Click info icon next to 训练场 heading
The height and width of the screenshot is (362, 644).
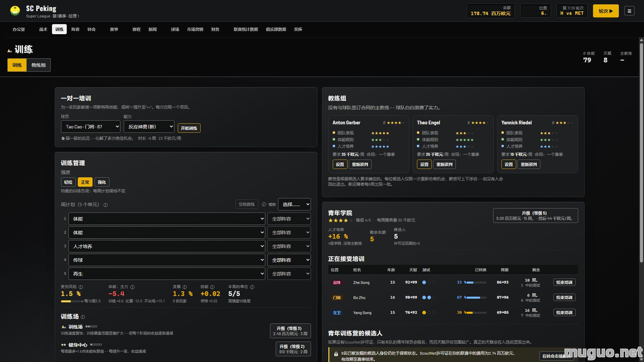(x=83, y=317)
